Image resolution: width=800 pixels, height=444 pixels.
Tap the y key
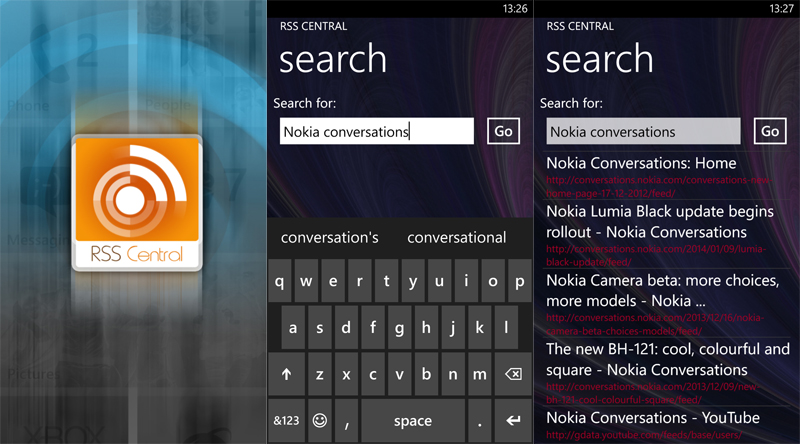pyautogui.click(x=413, y=281)
